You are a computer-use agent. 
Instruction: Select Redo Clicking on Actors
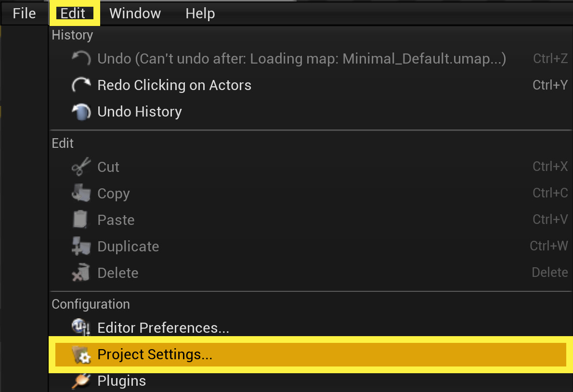click(x=174, y=85)
